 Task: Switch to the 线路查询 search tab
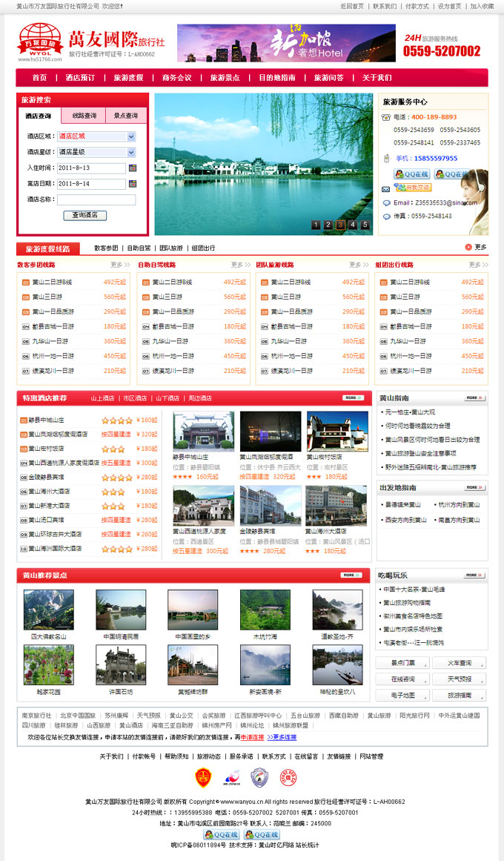84,116
